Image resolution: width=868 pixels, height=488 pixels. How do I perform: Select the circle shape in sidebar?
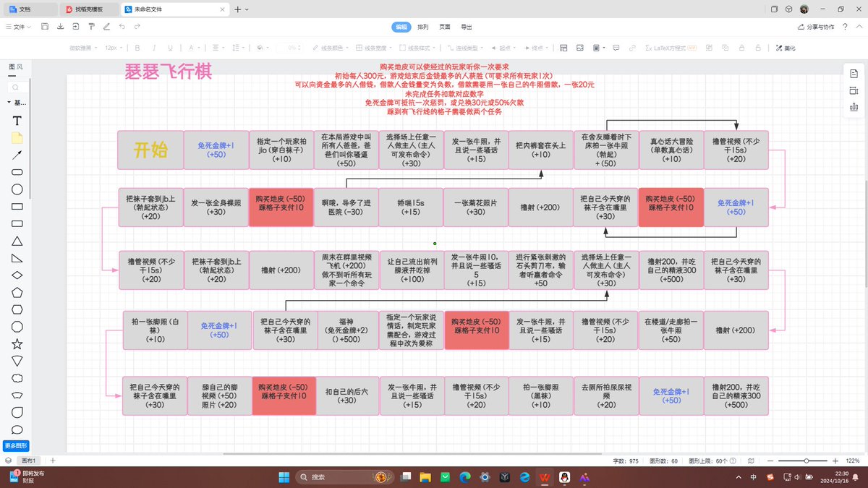tap(17, 189)
